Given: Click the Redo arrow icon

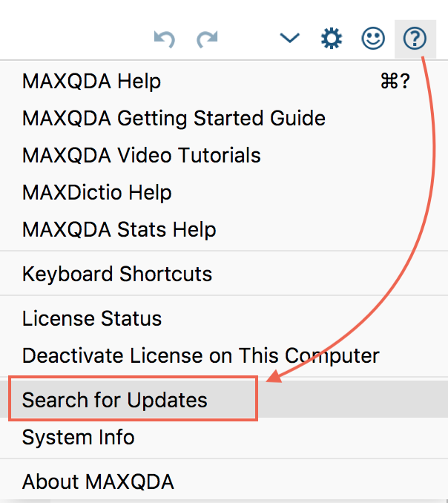Looking at the screenshot, I should (x=207, y=39).
